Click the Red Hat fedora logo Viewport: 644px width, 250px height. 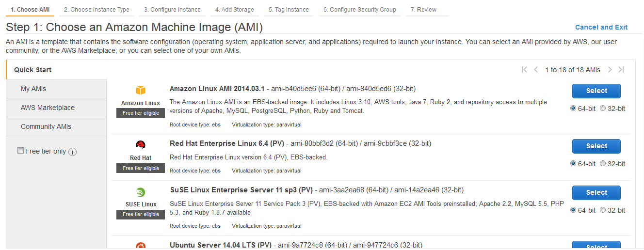point(141,145)
